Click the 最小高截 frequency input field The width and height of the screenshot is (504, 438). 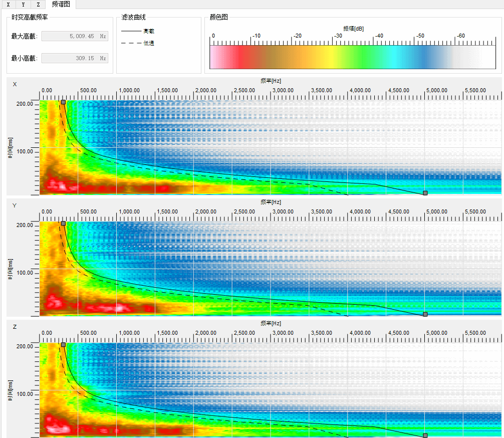pos(75,58)
